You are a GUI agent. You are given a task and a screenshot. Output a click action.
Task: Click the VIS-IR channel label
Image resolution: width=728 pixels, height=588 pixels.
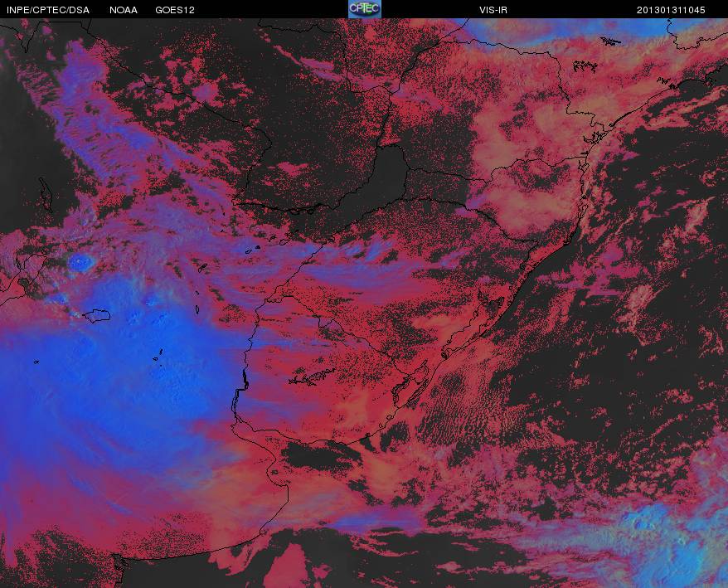[493, 10]
